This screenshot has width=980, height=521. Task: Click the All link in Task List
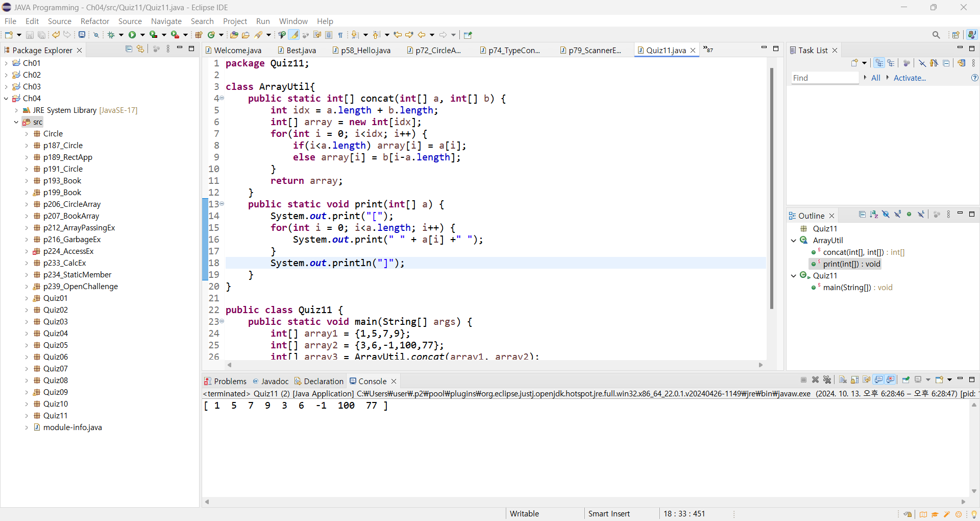876,78
